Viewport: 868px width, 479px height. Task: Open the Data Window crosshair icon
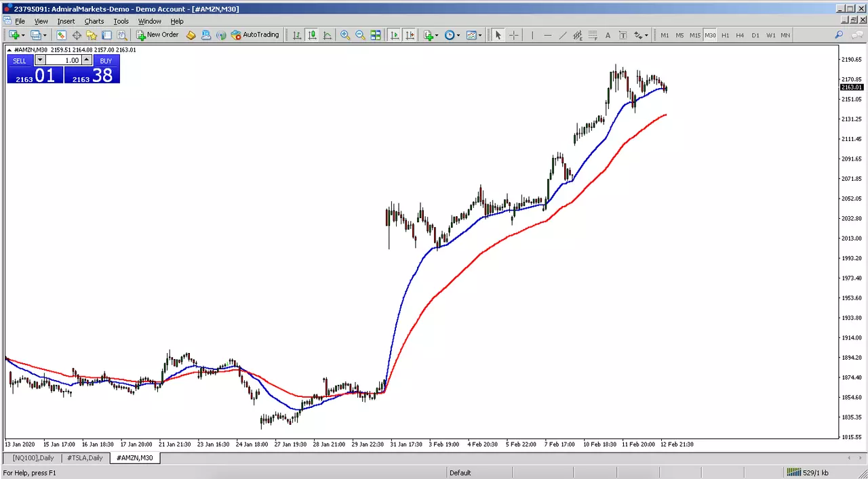coord(77,35)
